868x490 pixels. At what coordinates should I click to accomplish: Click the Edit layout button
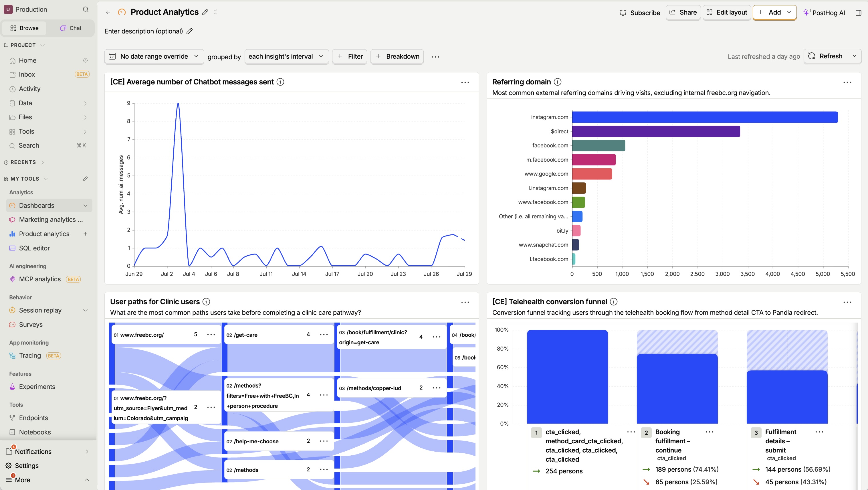[x=726, y=12]
